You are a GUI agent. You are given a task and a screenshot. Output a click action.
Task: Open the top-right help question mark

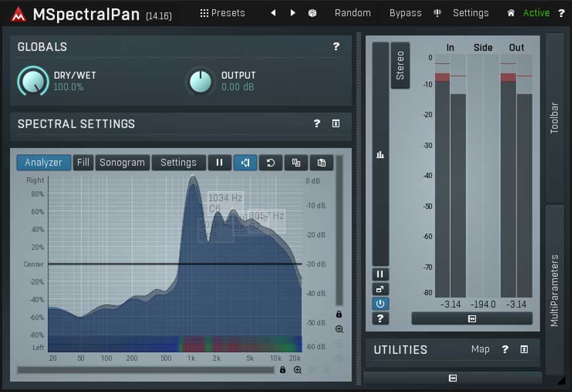click(x=561, y=13)
